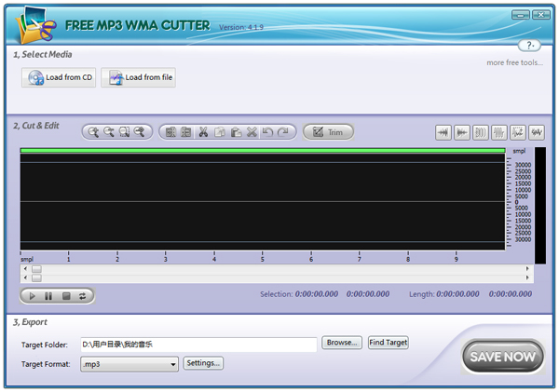This screenshot has width=559, height=392.
Task: Open format Settings dialog
Action: click(x=203, y=363)
